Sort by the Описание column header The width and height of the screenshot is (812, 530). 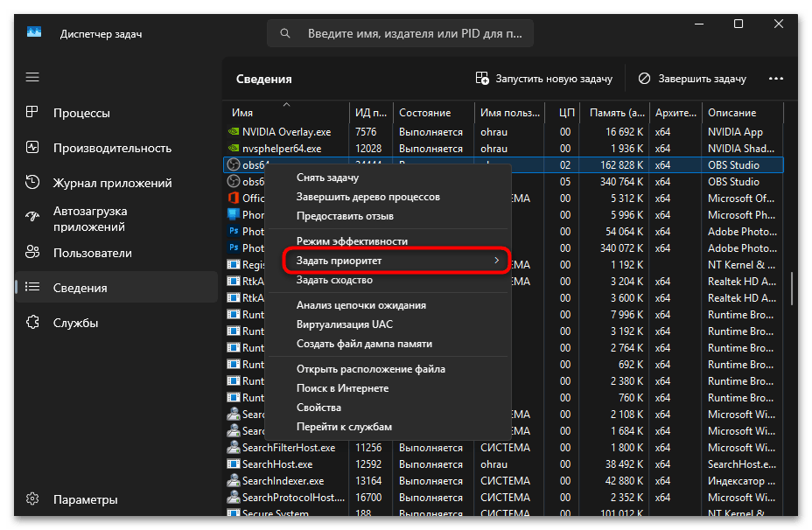743,112
